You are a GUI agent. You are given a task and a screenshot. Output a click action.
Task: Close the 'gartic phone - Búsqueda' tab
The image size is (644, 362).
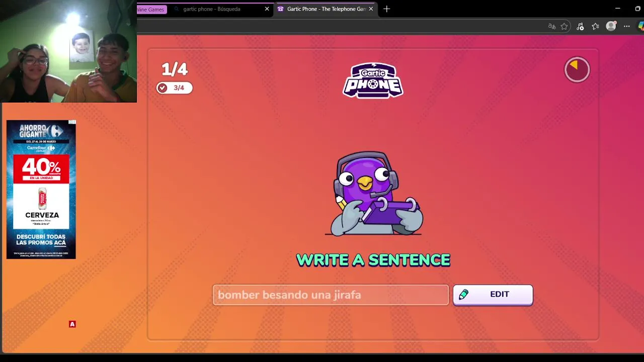pos(267,9)
